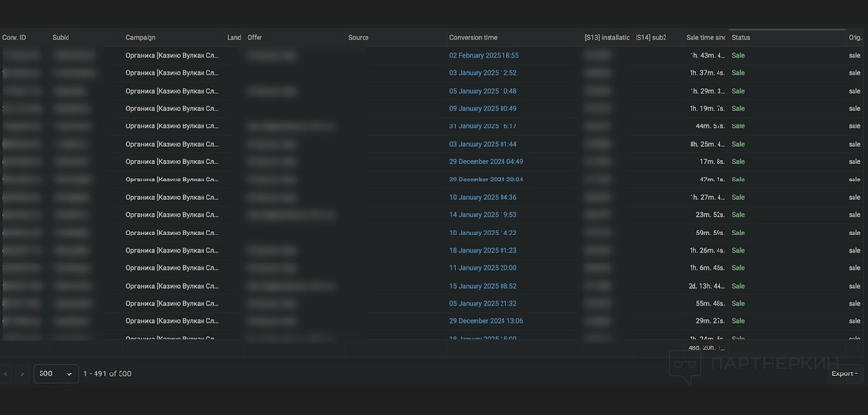Click the 1h. 37m. 4s. sale time cell
Image resolution: width=868 pixels, height=415 pixels.
(x=707, y=73)
